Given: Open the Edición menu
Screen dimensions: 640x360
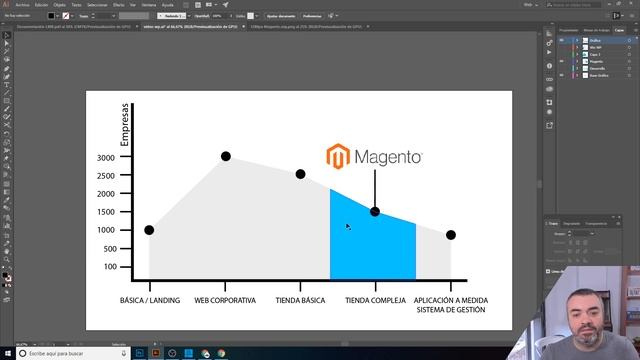Looking at the screenshot, I should 41,5.
